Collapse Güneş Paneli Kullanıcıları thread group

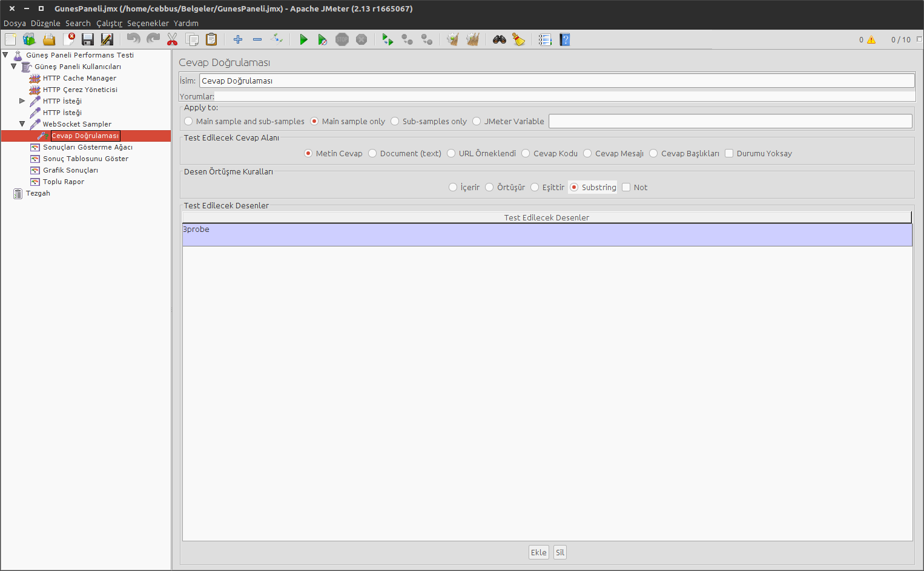tap(14, 67)
